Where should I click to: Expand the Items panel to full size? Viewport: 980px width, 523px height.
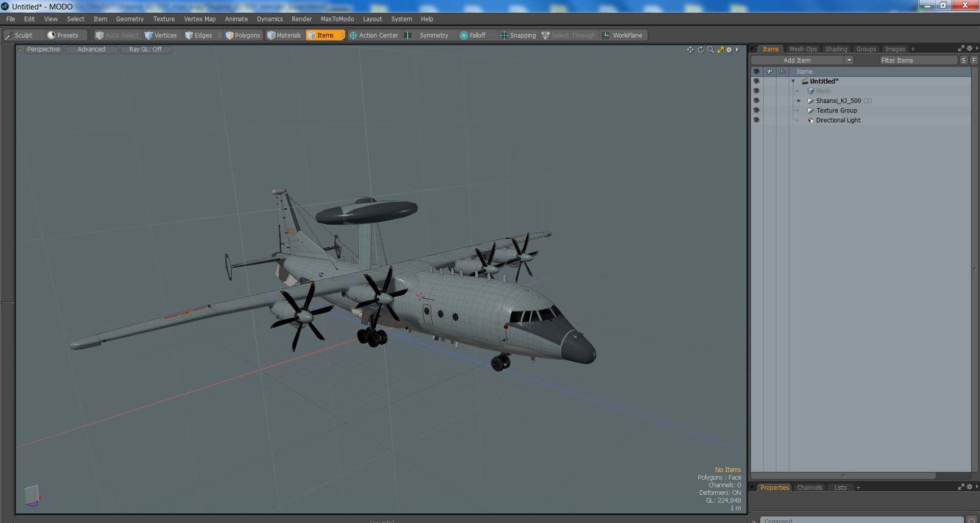(x=961, y=49)
